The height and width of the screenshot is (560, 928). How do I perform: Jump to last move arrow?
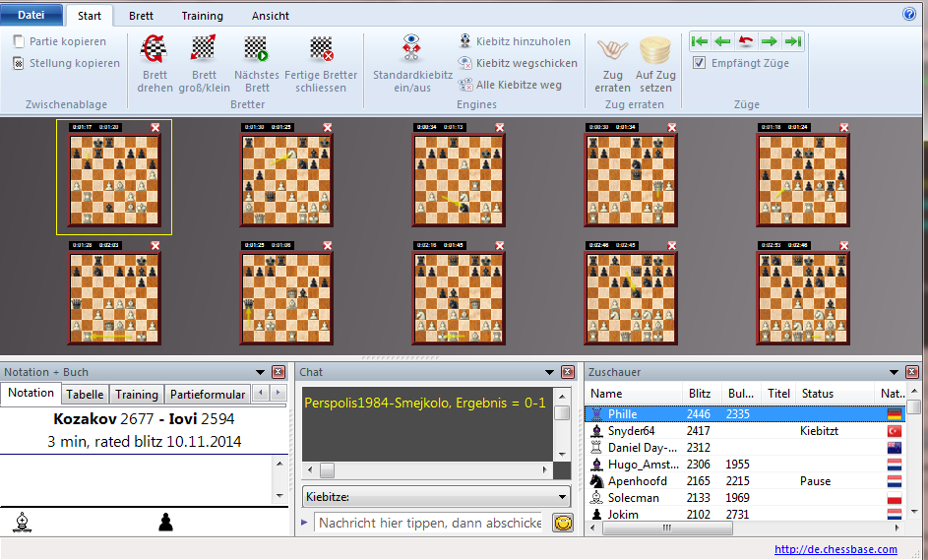click(792, 41)
